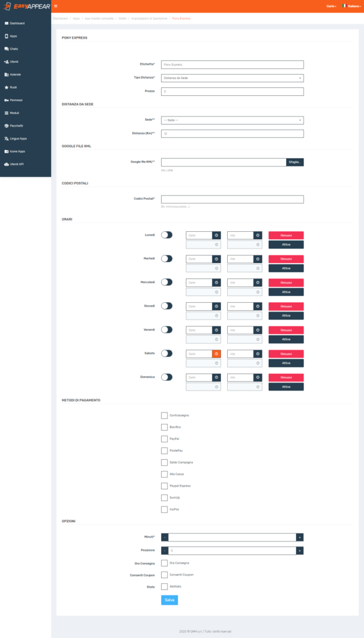This screenshot has width=364, height=638.
Task: Open the Italiano language dropdown
Action: pos(350,6)
